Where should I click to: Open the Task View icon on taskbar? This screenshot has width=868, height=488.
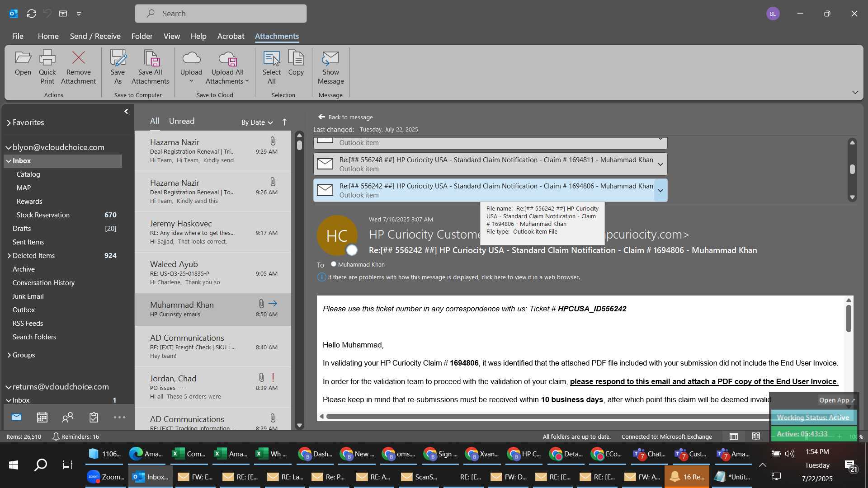tap(67, 465)
